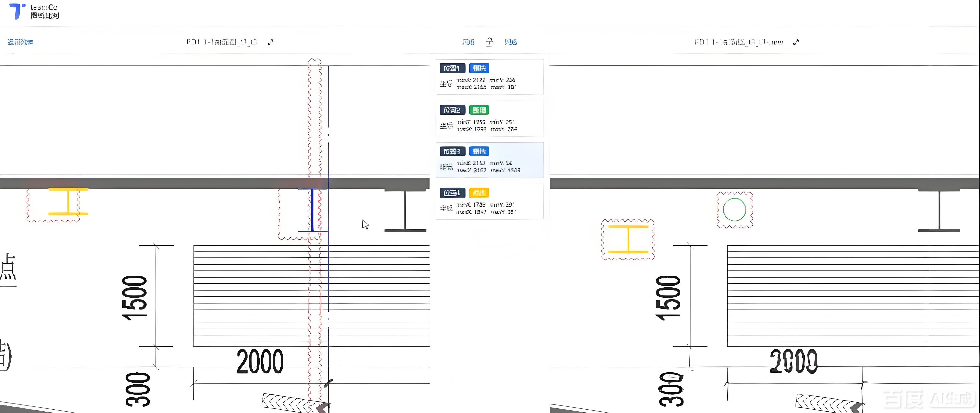The image size is (980, 413).
Task: Click the blue link right of lock
Action: (511, 42)
